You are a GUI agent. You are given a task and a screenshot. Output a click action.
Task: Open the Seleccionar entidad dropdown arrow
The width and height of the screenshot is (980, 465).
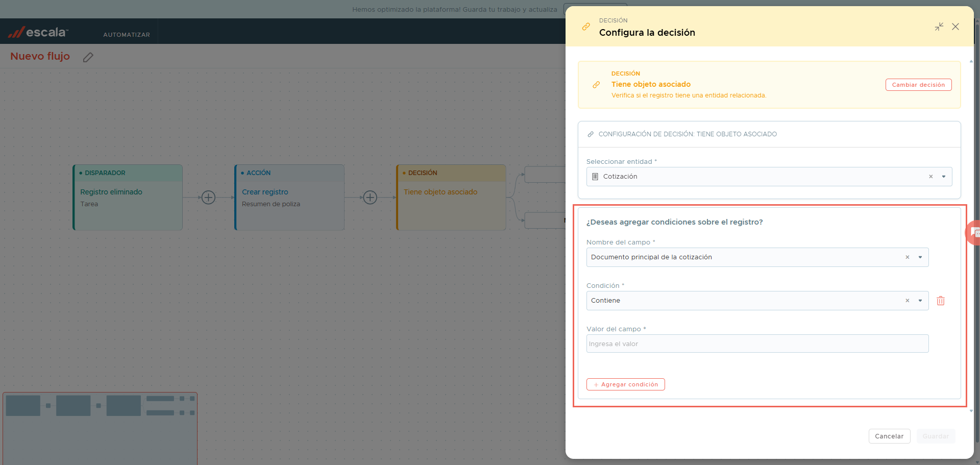(x=944, y=177)
